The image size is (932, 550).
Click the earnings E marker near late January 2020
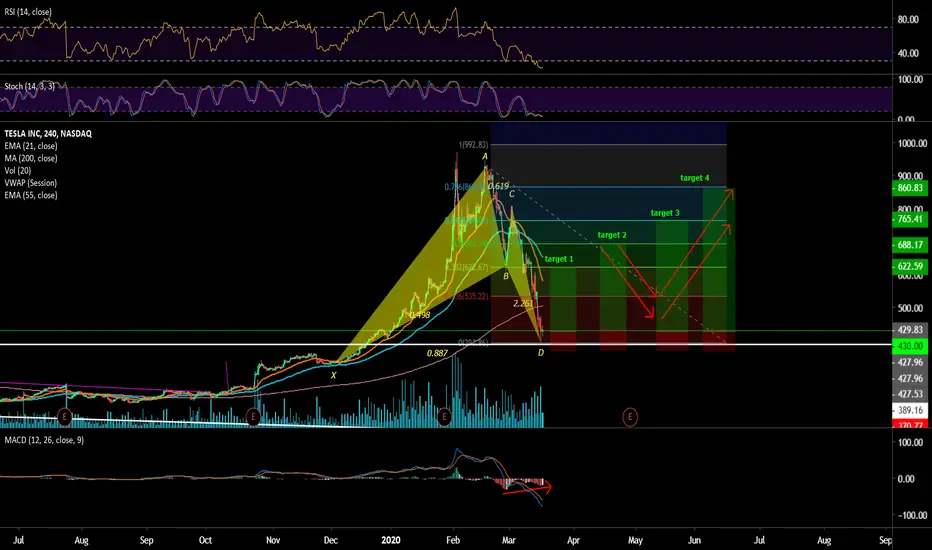pyautogui.click(x=444, y=417)
